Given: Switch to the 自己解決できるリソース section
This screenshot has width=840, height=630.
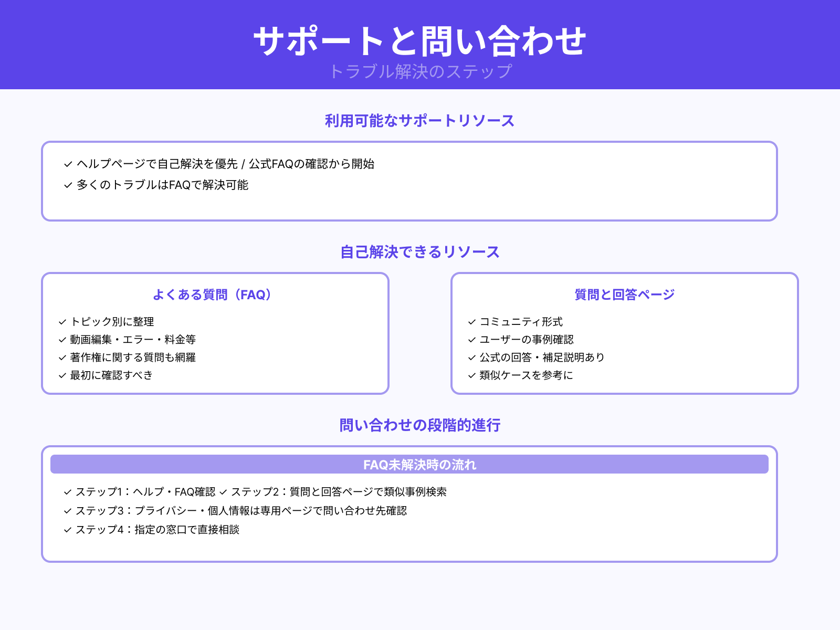Looking at the screenshot, I should tap(419, 251).
